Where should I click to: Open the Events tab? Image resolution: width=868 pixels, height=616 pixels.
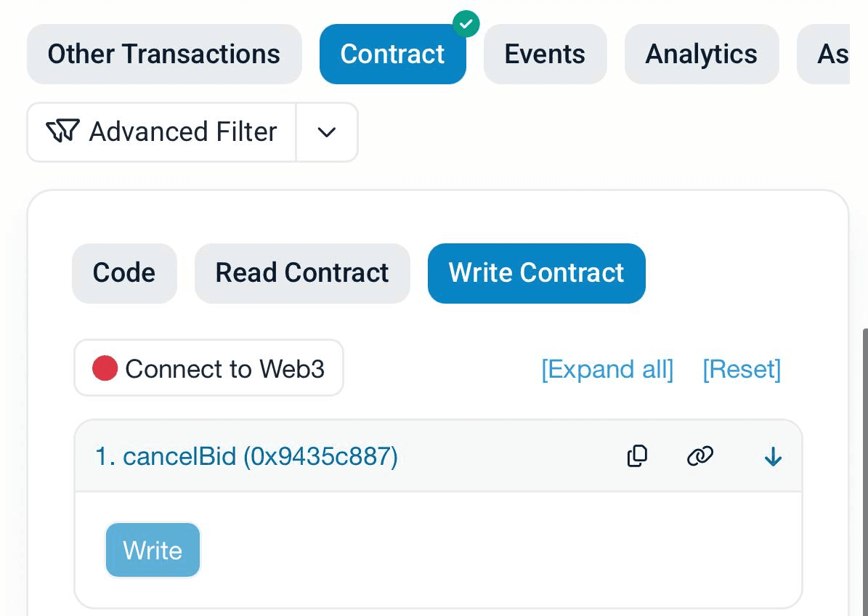click(545, 54)
